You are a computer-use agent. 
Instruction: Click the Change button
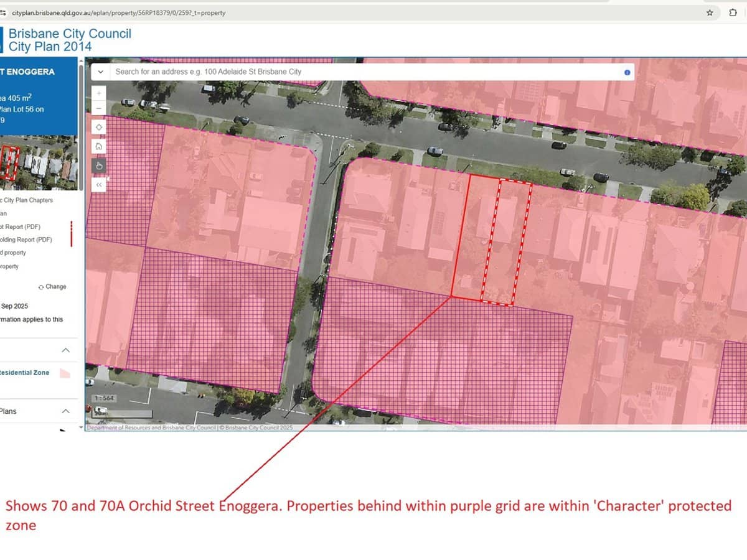coord(52,287)
